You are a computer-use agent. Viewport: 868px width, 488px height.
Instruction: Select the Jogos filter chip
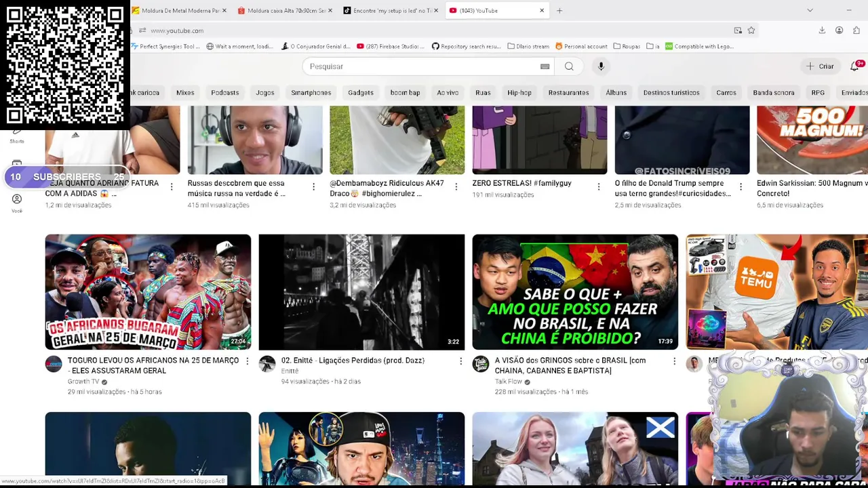click(265, 93)
